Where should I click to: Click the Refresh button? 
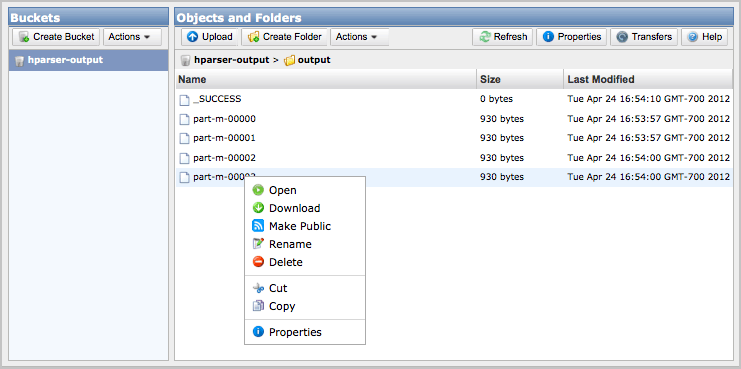coord(503,37)
